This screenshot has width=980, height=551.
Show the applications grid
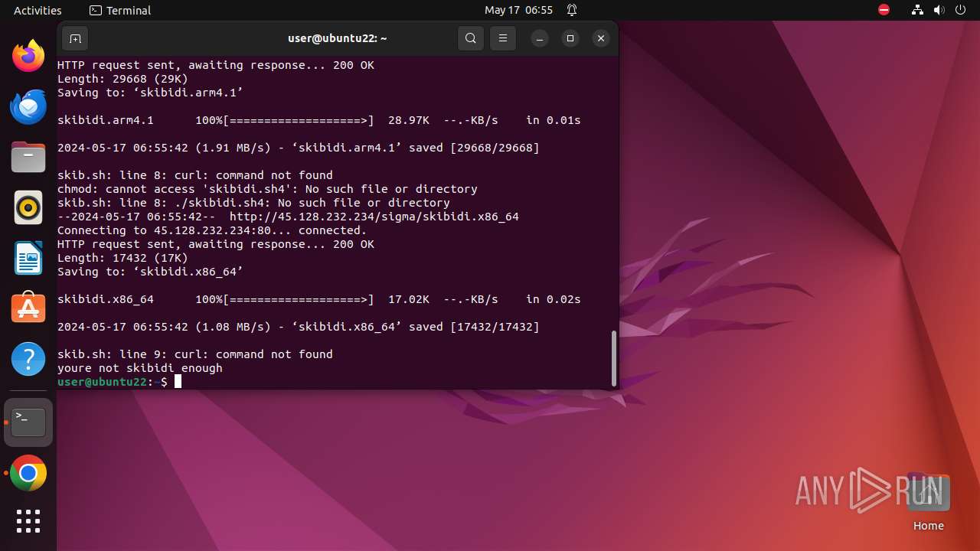(28, 521)
